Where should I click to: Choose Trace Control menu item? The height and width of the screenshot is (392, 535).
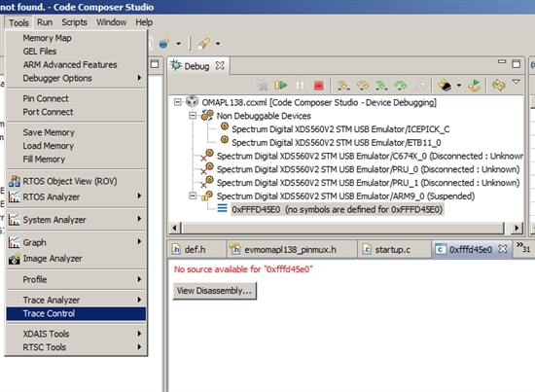tap(76, 313)
